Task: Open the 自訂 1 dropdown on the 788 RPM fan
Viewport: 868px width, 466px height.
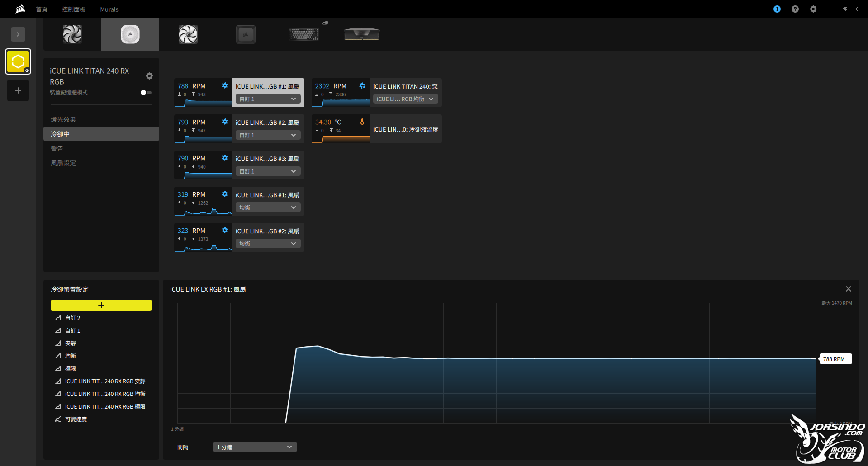Action: pyautogui.click(x=268, y=99)
